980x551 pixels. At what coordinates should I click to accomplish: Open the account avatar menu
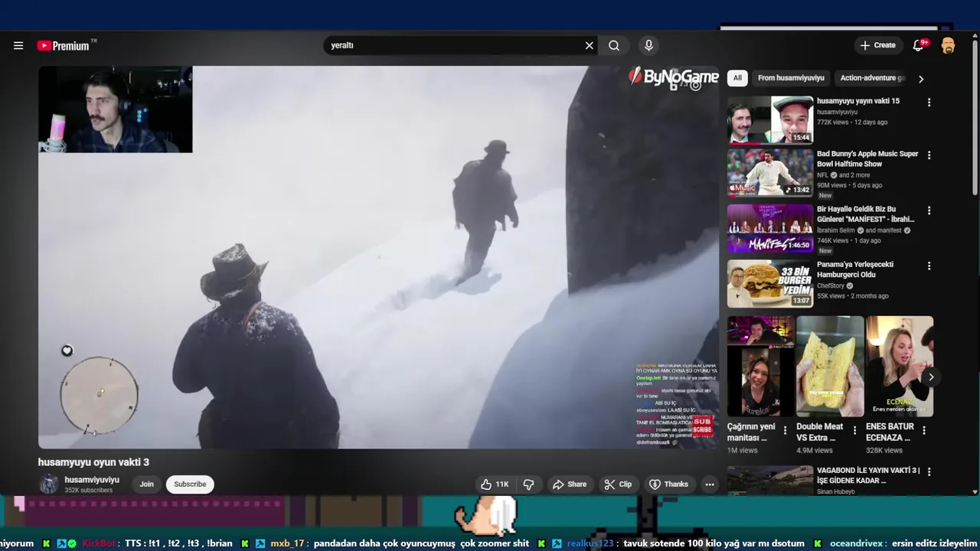(948, 45)
